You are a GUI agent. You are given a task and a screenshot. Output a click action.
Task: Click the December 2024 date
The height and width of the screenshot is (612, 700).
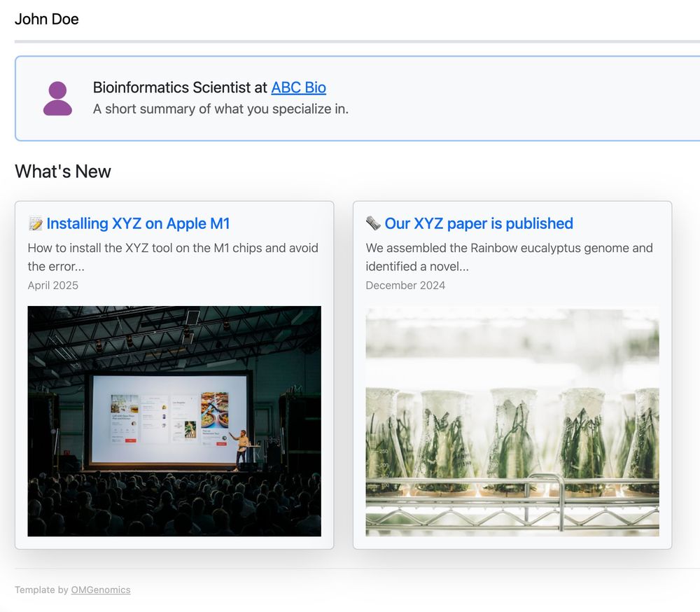(405, 286)
